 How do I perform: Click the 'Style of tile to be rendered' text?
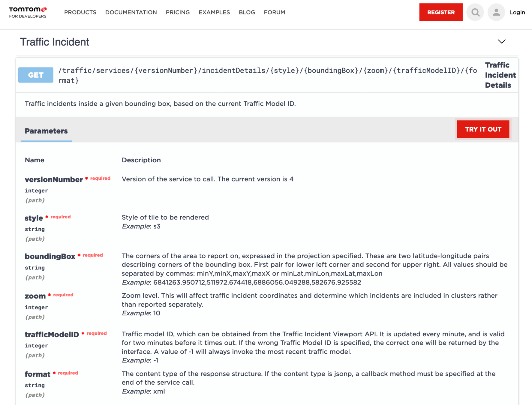[165, 217]
